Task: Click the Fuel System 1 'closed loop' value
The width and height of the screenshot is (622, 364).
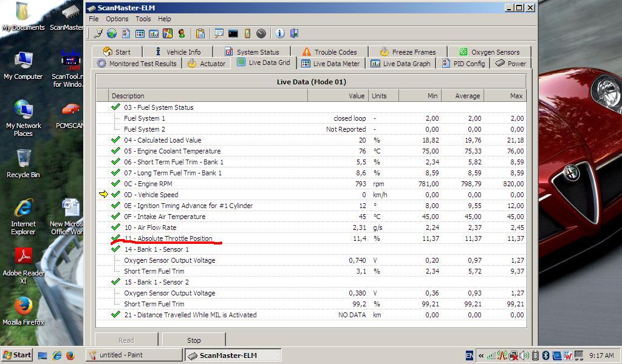Action: pos(349,118)
